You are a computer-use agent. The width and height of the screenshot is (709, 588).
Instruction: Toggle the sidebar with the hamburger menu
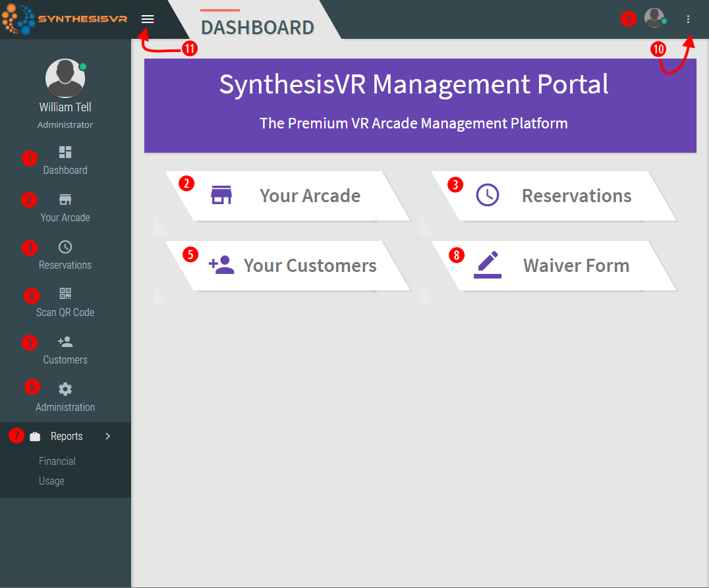pos(148,19)
